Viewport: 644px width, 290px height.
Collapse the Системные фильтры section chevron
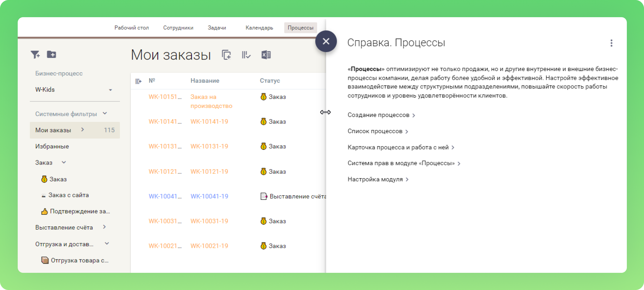105,113
